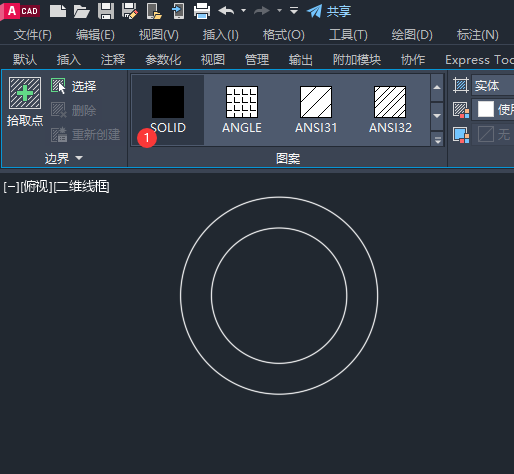Image resolution: width=514 pixels, height=474 pixels.
Task: Expand the Boundaries (边界) panel dropdown
Action: 79,158
